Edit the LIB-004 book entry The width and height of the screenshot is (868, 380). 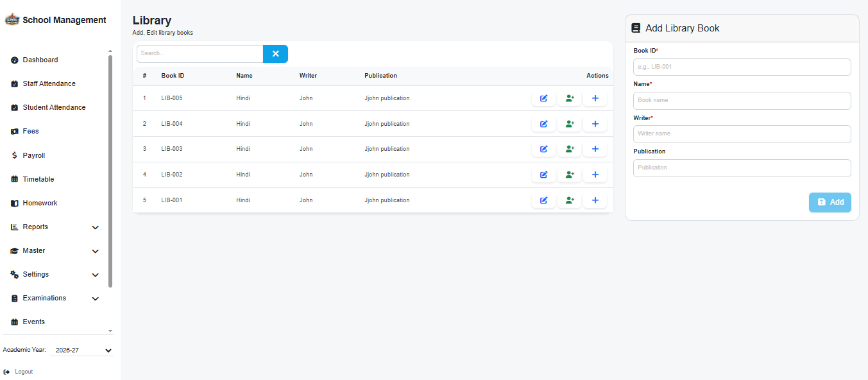point(543,124)
